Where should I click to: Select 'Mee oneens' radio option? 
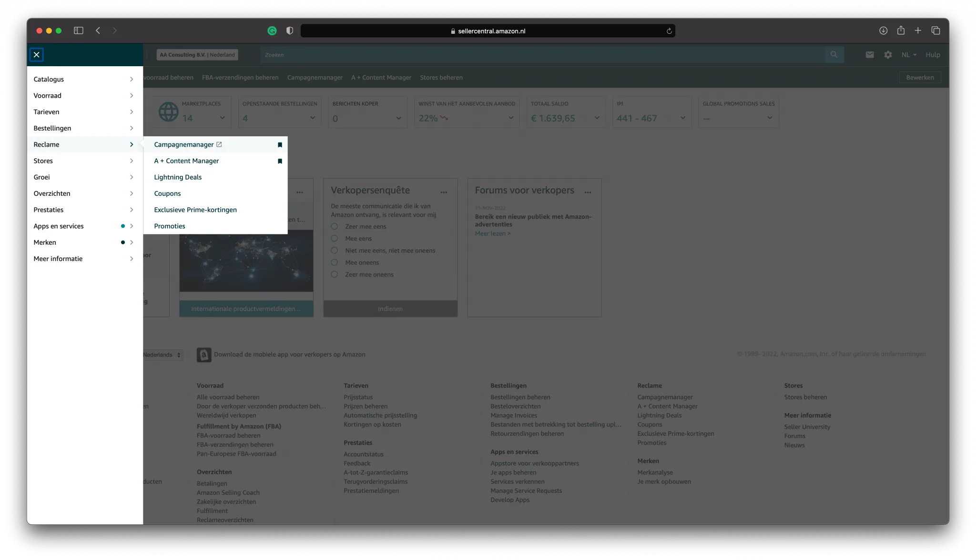[x=335, y=262]
